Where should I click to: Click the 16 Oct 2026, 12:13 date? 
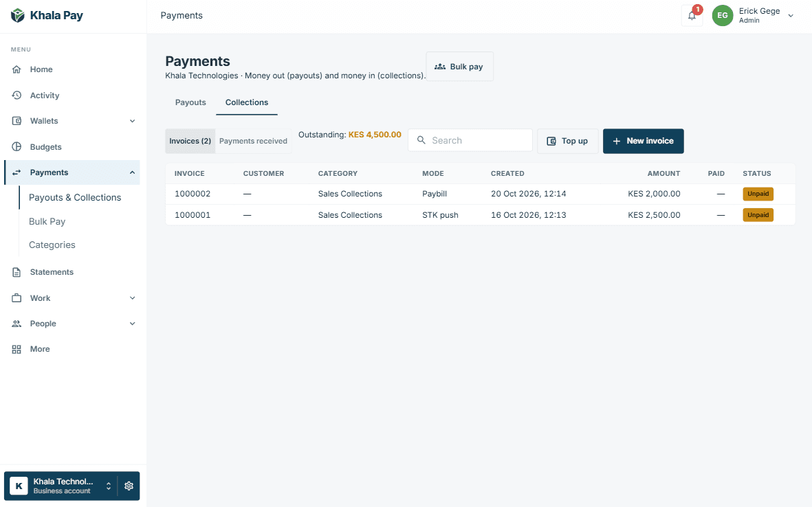point(528,215)
